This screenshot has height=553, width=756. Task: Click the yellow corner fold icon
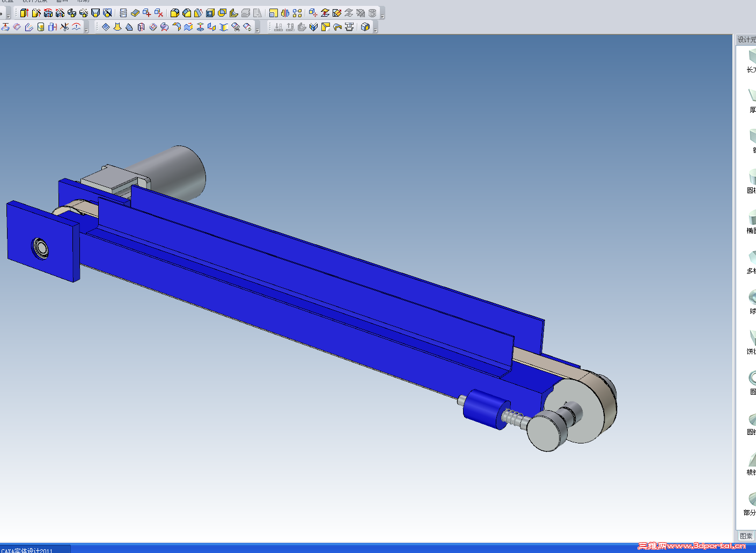326,27
